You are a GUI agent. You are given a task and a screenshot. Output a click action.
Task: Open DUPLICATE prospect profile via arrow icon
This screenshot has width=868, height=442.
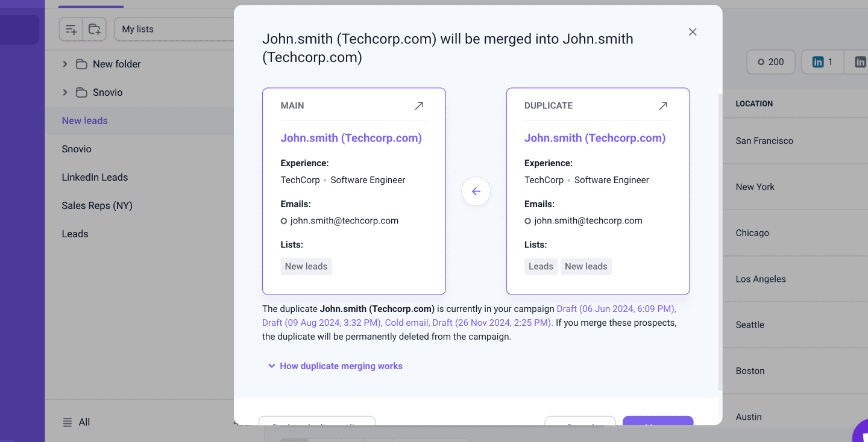coord(662,106)
